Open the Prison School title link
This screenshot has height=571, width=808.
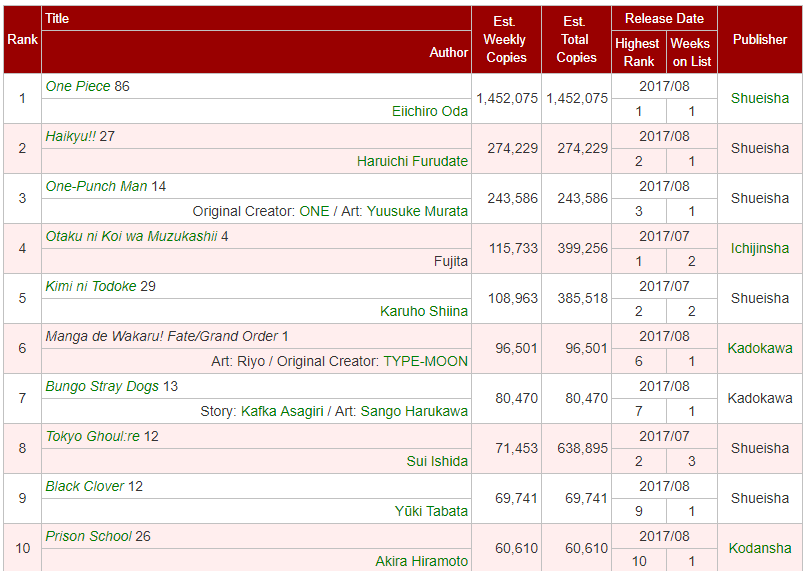tap(89, 536)
